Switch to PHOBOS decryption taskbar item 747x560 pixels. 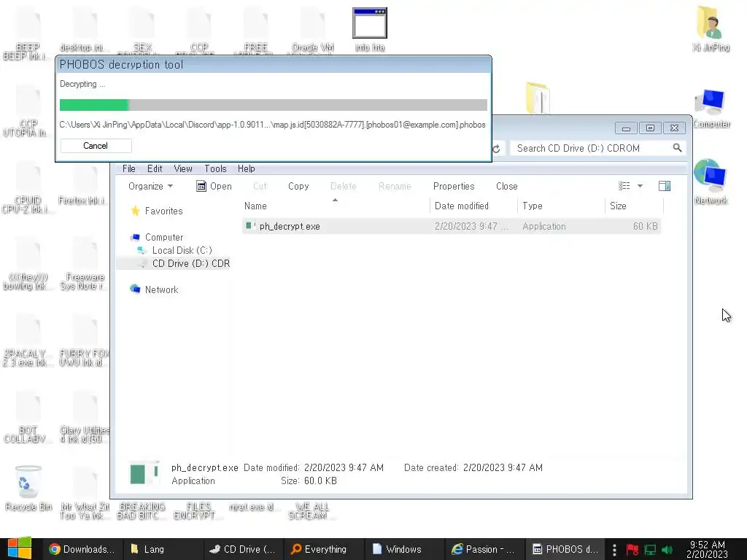tap(565, 549)
